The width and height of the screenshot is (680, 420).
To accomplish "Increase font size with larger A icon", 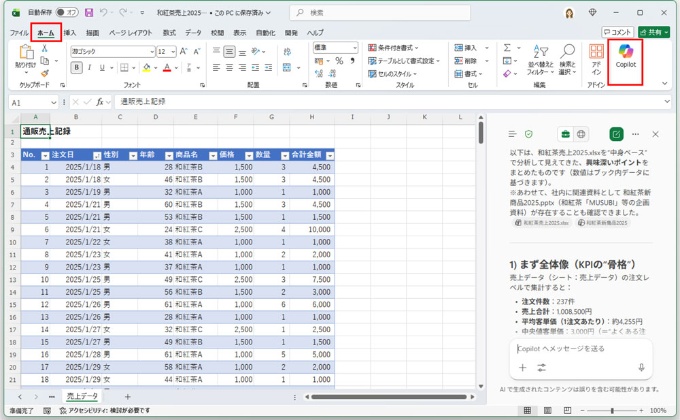I will click(x=183, y=51).
